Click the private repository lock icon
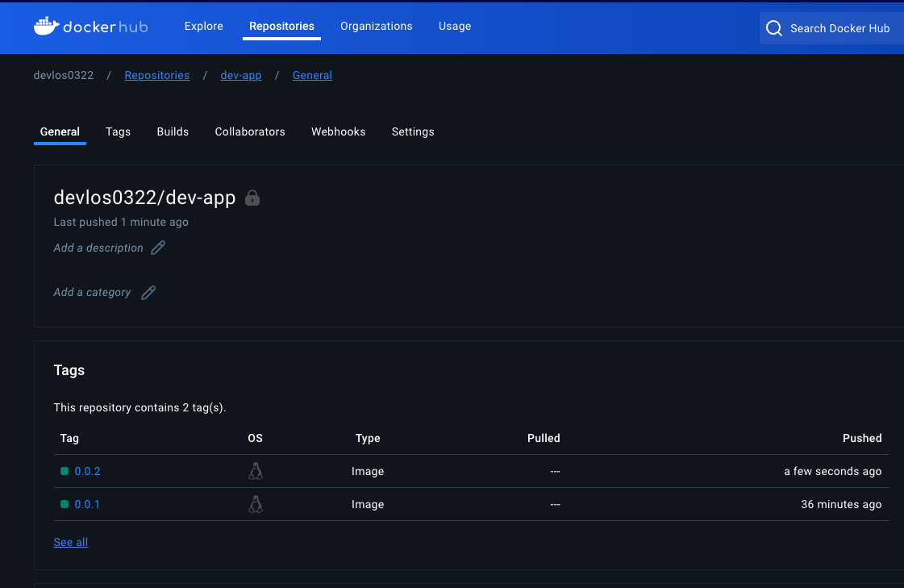The image size is (904, 588). point(252,198)
